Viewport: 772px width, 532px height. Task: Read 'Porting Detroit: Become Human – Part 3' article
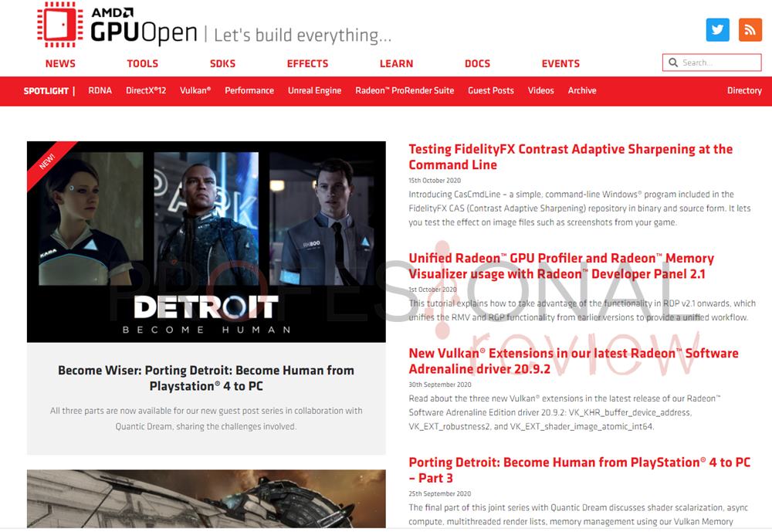tap(580, 470)
